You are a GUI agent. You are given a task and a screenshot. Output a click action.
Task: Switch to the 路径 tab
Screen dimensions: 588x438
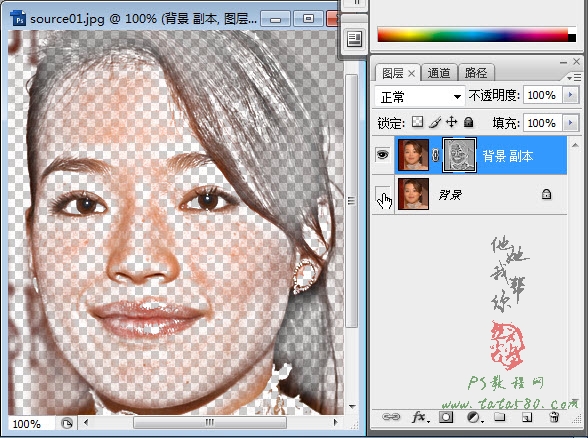coord(476,73)
